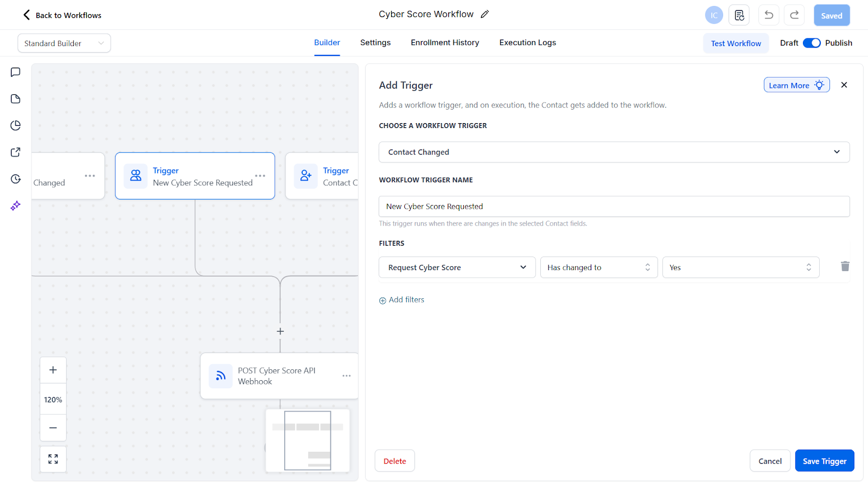Open the stats pie chart sidebar icon
The height and width of the screenshot is (487, 868).
pyautogui.click(x=16, y=125)
